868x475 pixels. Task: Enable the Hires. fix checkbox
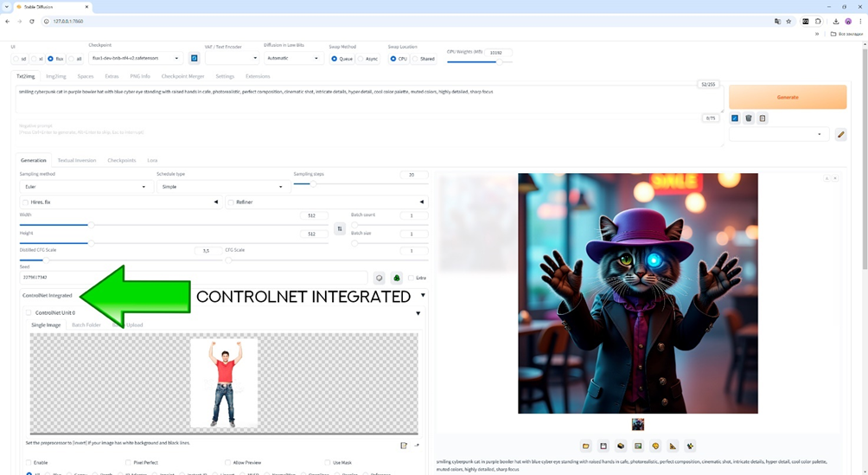click(27, 202)
